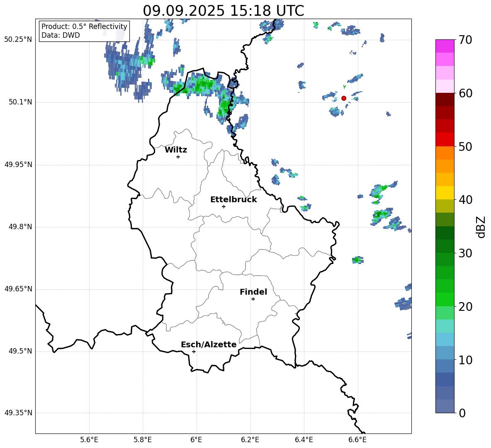Click the 50 colorbar tick label
The image size is (491, 448).
click(465, 146)
